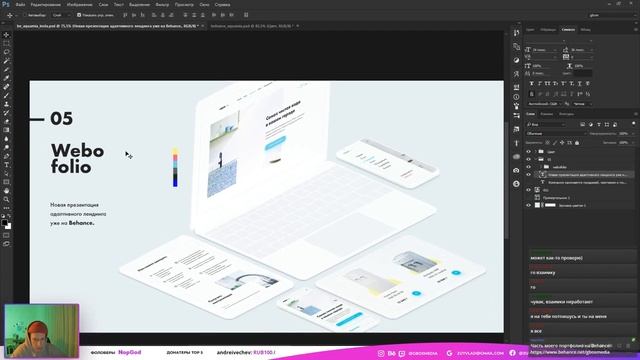Expand the top collapsed layer group
The width and height of the screenshot is (640, 360).
(x=536, y=151)
